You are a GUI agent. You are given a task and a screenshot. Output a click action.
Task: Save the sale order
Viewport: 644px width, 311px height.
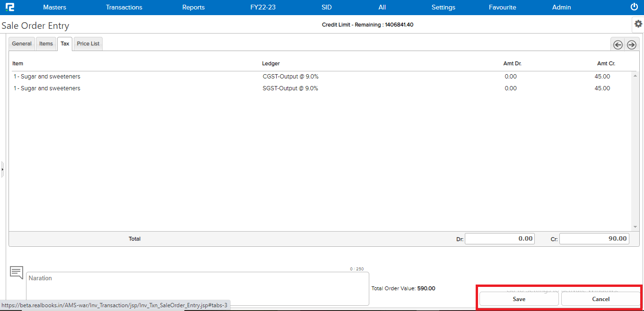pos(519,299)
